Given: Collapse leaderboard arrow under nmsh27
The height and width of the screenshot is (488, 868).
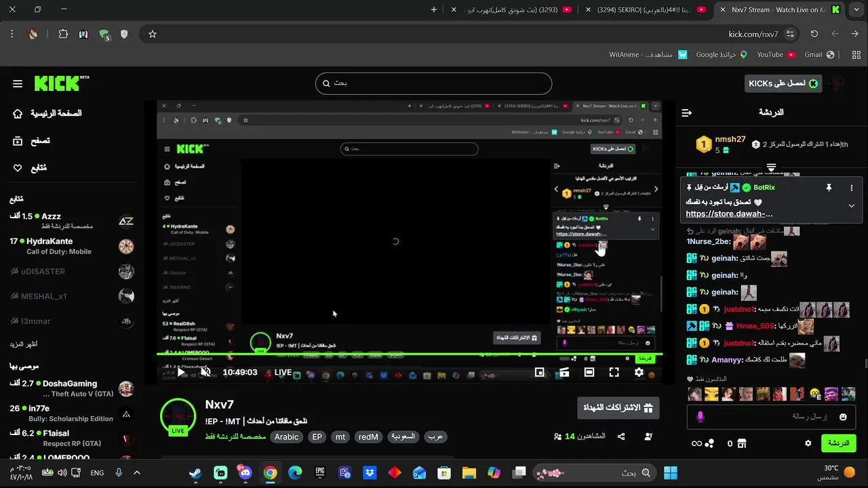Looking at the screenshot, I should (x=771, y=167).
